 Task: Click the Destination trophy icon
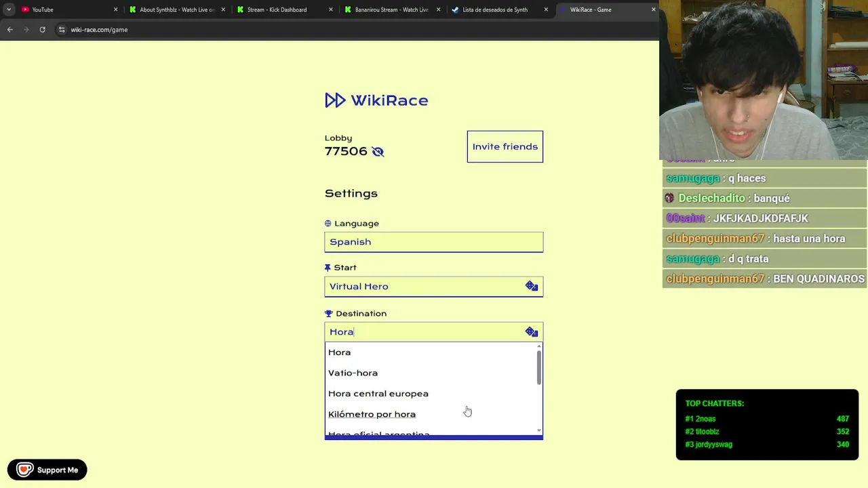point(329,314)
